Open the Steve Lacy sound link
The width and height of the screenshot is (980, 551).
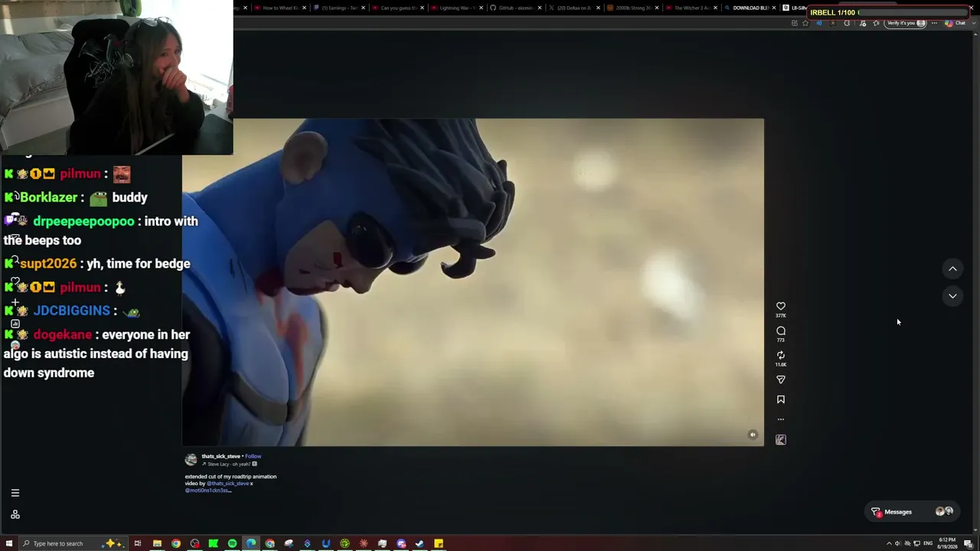(x=230, y=464)
